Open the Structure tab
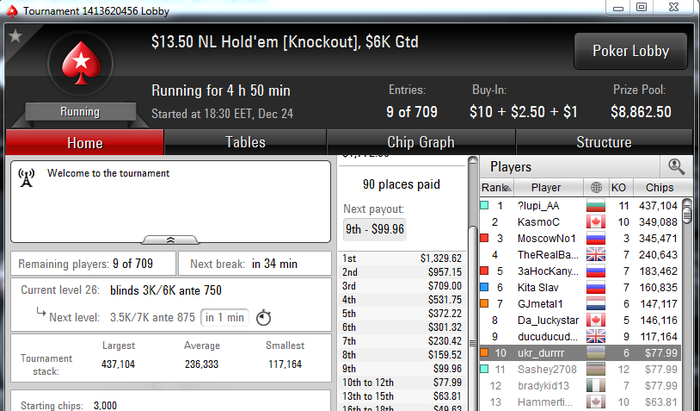Screen dimensions: 700x411 pyautogui.click(x=604, y=142)
